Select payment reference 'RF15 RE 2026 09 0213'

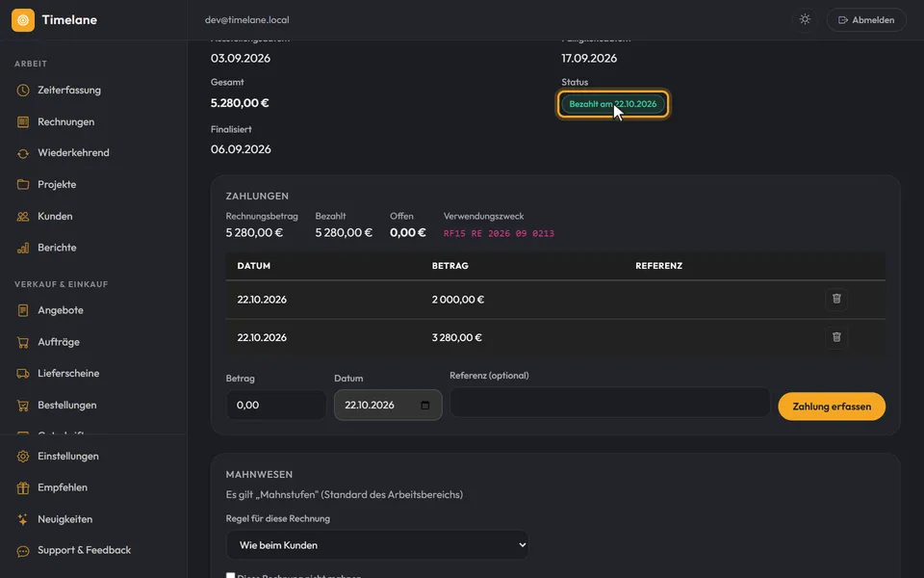click(499, 233)
